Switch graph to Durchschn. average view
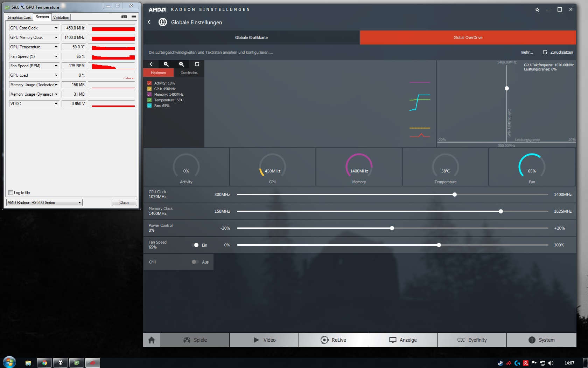The height and width of the screenshot is (368, 588). click(189, 73)
